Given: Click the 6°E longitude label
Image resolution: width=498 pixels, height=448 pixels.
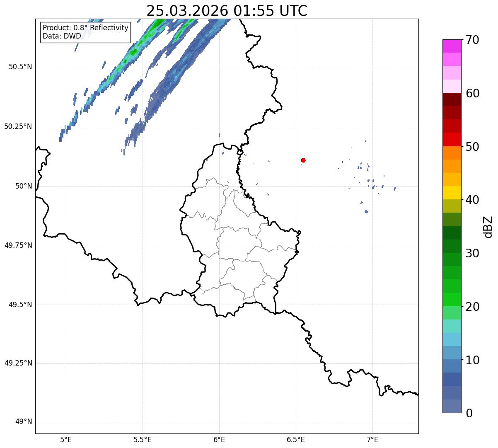Looking at the screenshot, I should pos(219,439).
